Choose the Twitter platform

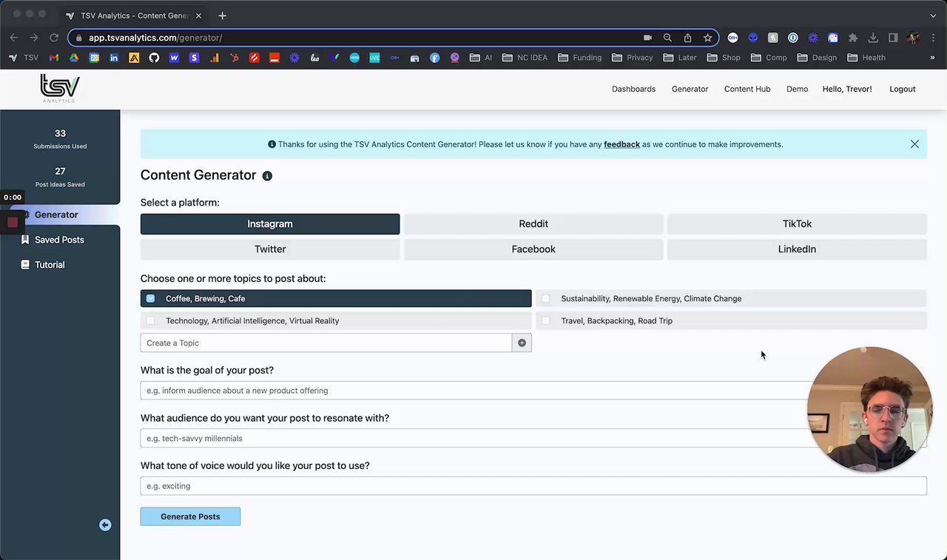click(x=270, y=249)
